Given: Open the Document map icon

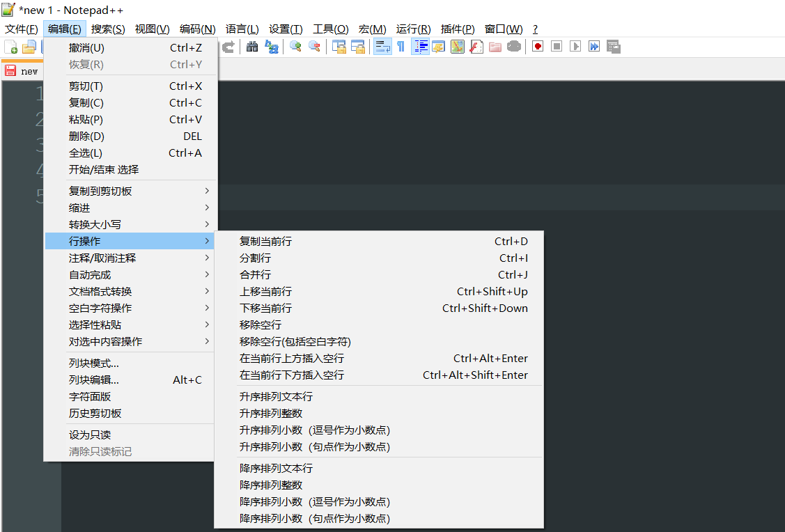Looking at the screenshot, I should pyautogui.click(x=458, y=47).
